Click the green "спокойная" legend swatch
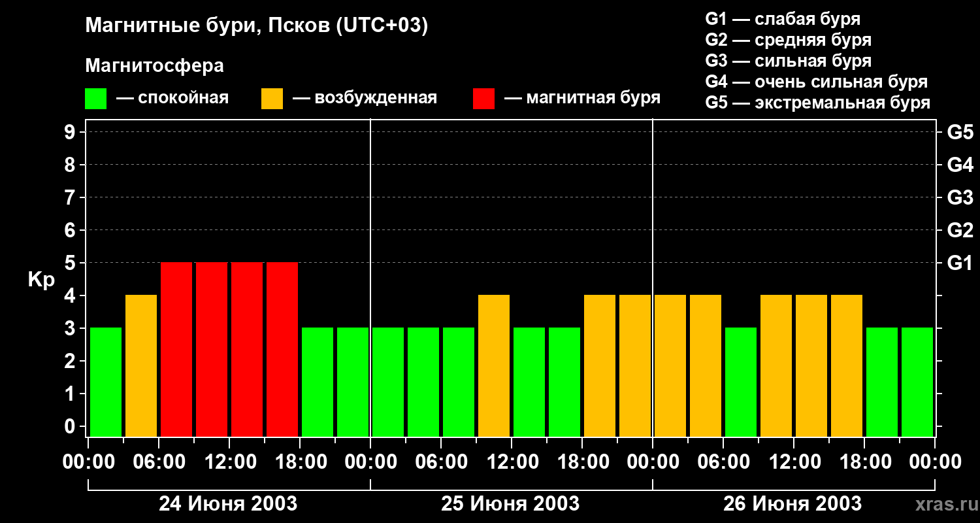980x523 pixels. (95, 99)
